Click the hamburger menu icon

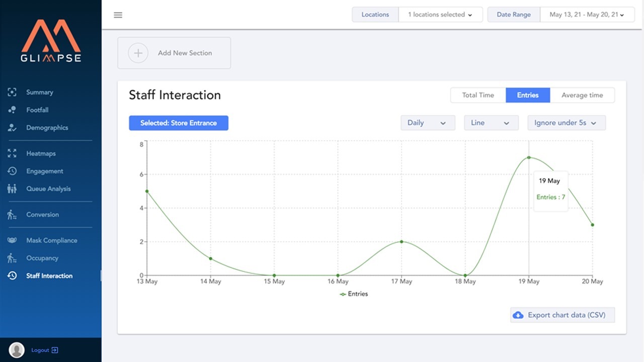click(118, 15)
